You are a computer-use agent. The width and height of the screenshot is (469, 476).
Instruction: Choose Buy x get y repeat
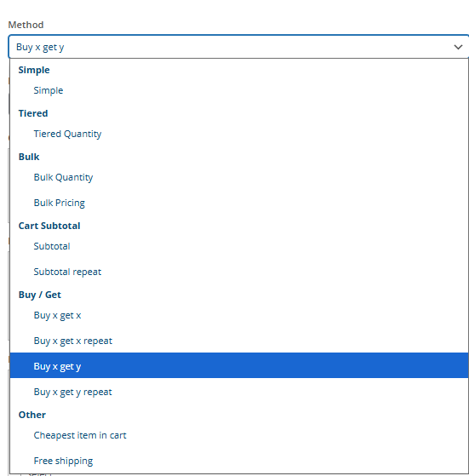(x=239, y=392)
